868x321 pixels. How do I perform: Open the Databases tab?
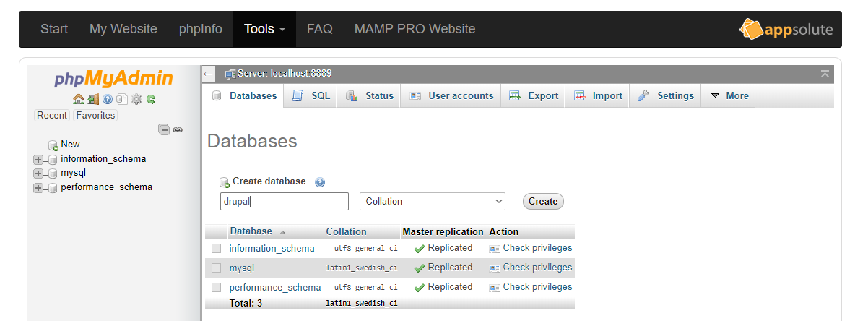point(244,95)
